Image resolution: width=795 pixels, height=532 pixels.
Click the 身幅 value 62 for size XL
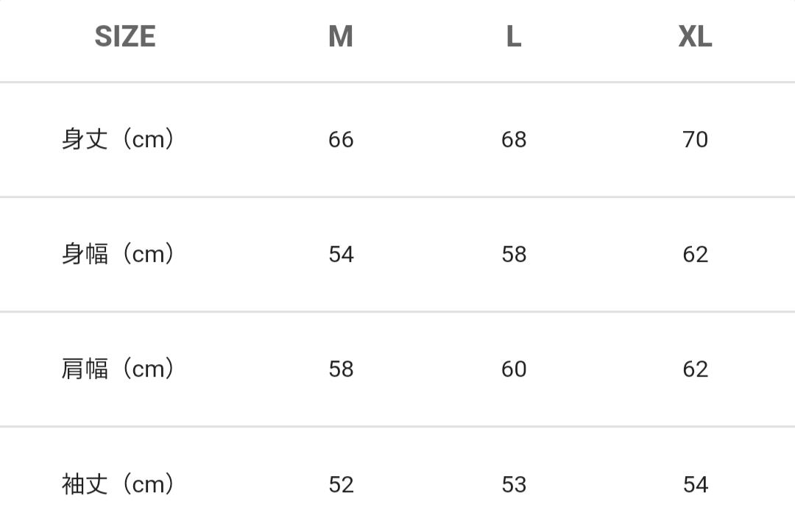click(695, 255)
